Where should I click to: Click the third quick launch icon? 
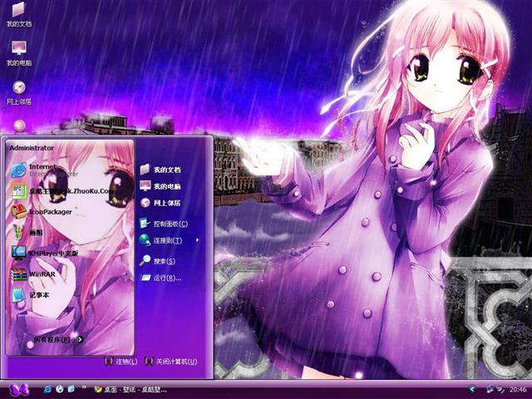click(71, 389)
